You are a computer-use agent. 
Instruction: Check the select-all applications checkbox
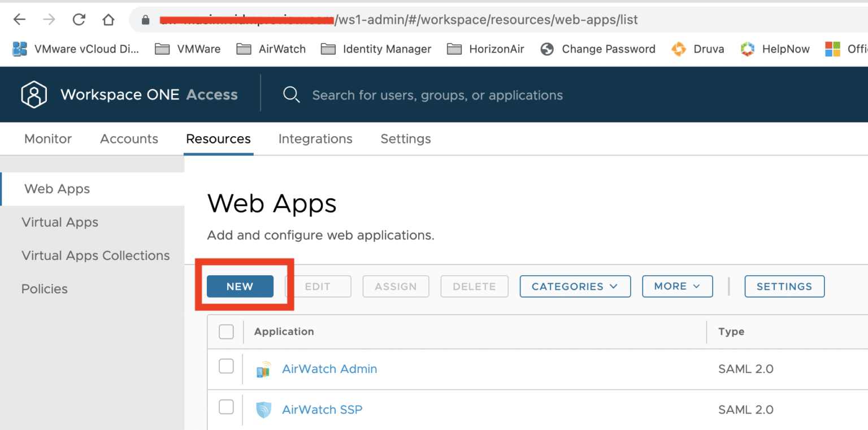(x=226, y=332)
